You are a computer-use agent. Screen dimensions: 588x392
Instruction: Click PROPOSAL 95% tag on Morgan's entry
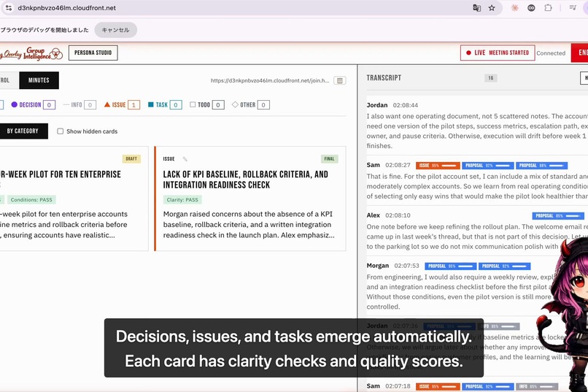[x=450, y=266]
